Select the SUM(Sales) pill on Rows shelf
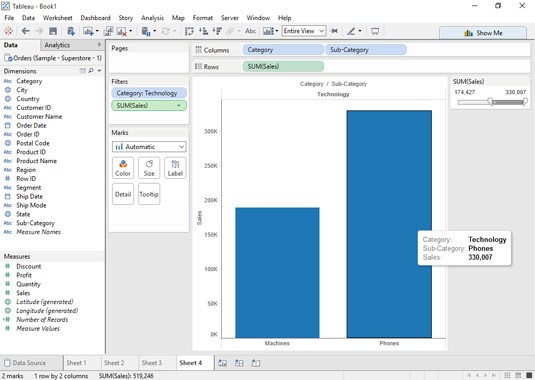 point(283,67)
